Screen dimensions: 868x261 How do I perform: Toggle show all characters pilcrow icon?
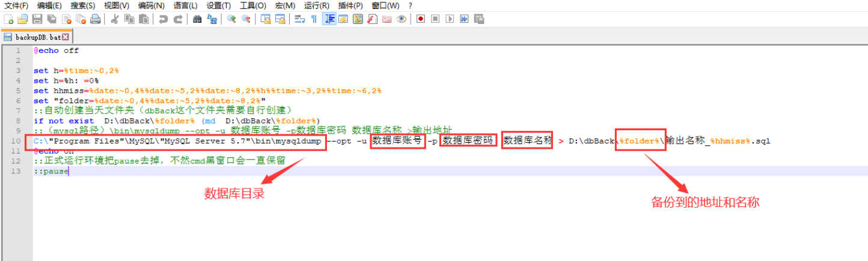(314, 19)
